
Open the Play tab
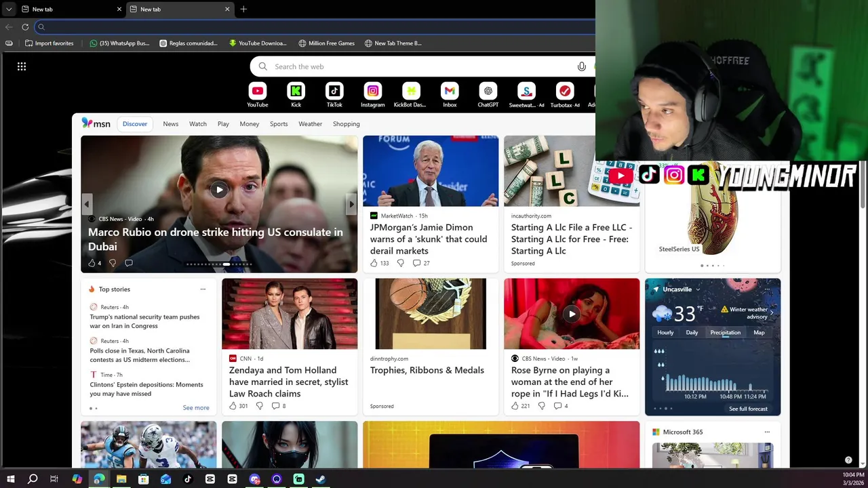223,124
